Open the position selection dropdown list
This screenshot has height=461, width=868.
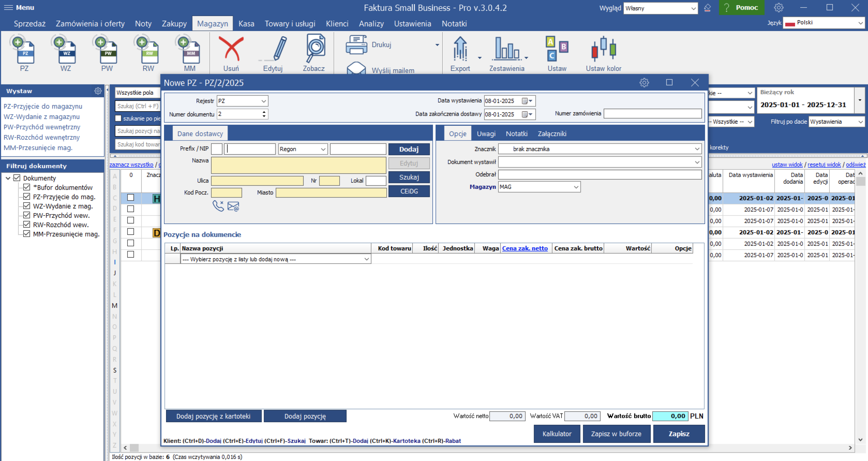366,259
